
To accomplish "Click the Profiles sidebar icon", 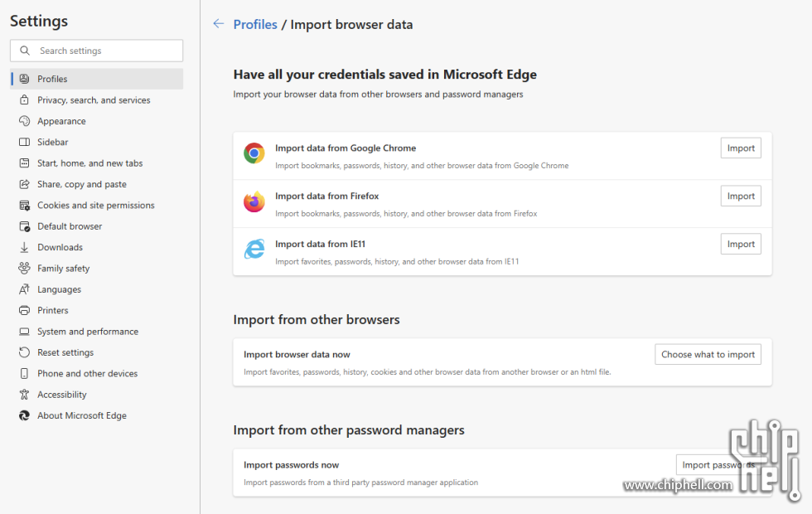I will [x=24, y=79].
